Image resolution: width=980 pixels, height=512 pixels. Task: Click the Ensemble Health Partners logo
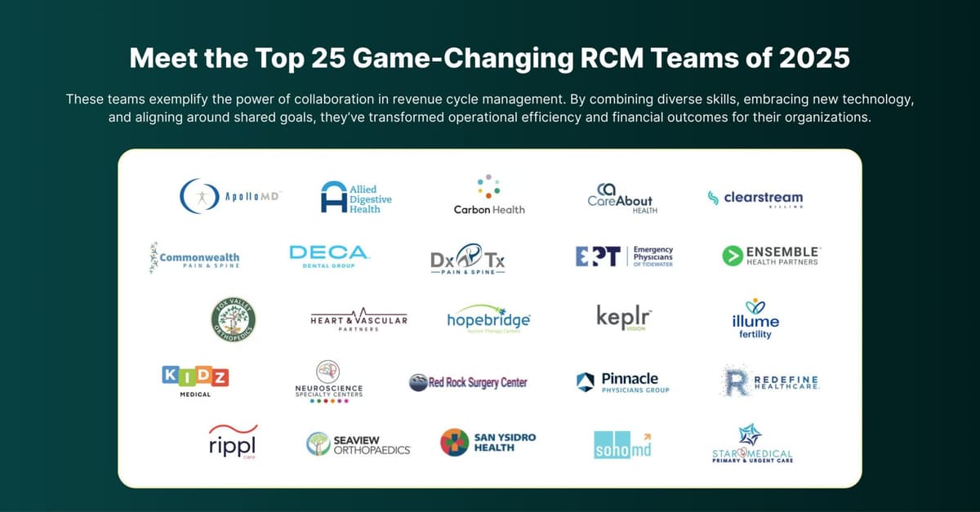771,256
